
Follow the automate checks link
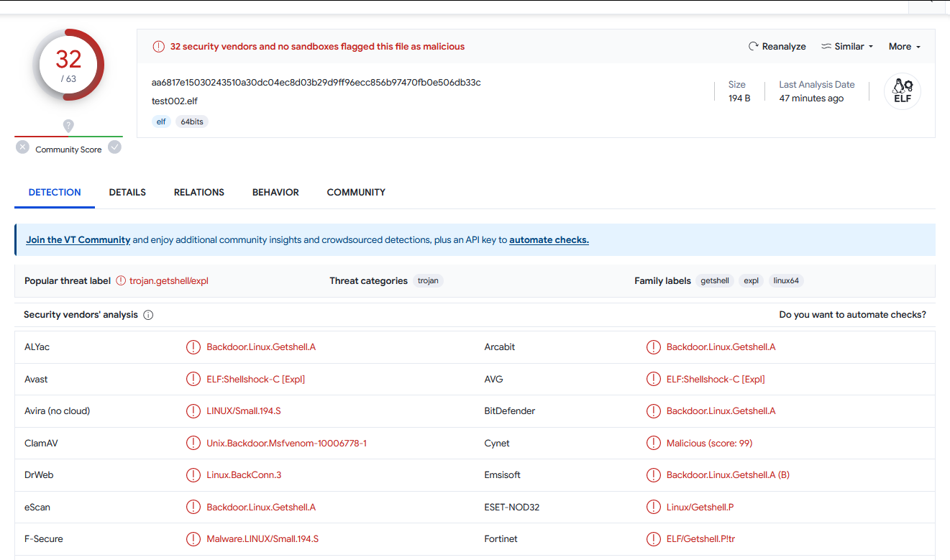549,240
